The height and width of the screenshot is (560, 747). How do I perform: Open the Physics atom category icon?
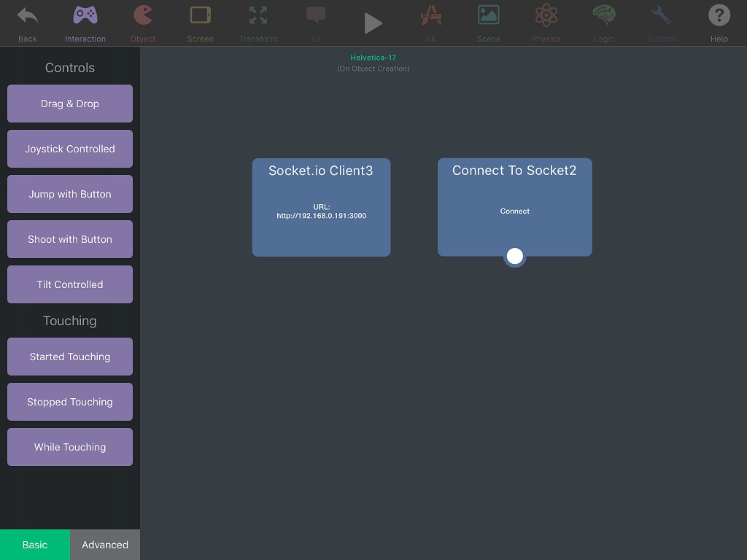tap(546, 15)
